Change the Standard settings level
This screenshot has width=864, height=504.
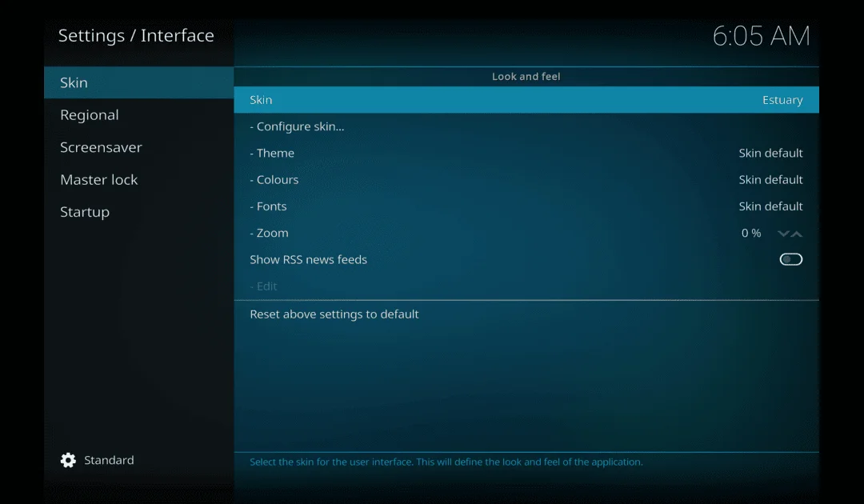[x=109, y=460]
